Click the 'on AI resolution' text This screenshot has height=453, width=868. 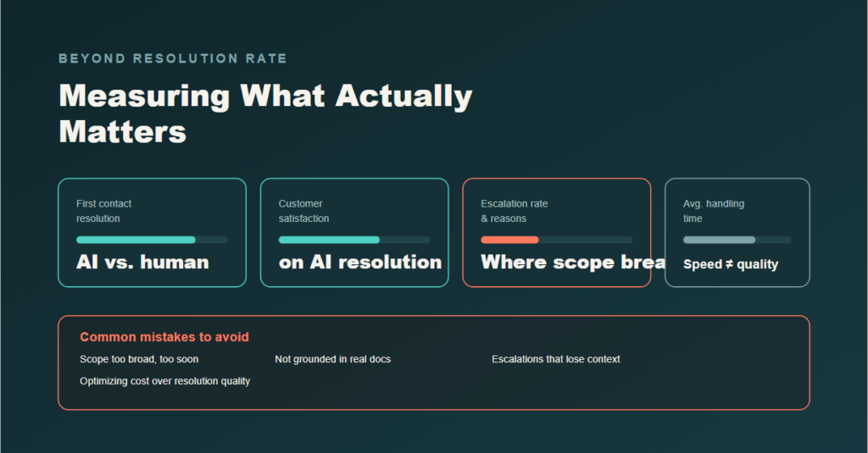coord(360,262)
